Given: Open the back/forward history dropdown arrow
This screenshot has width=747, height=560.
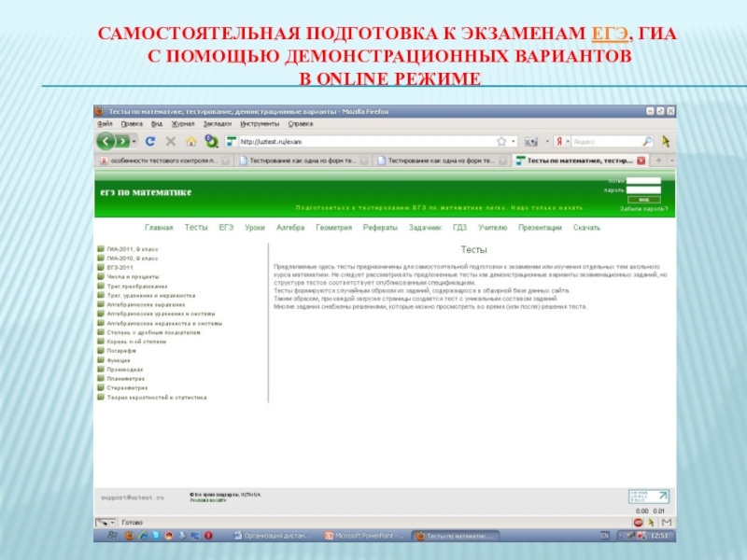Looking at the screenshot, I should pyautogui.click(x=134, y=142).
